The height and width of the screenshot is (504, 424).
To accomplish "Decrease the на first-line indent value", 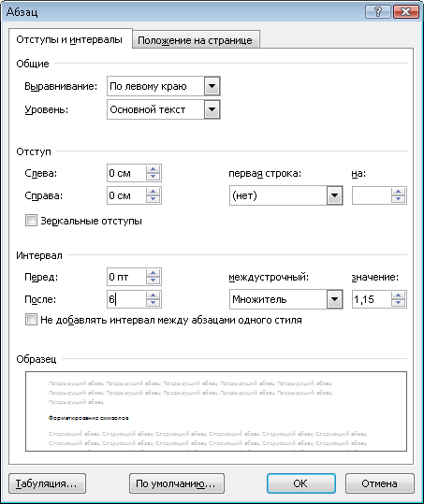I will tap(399, 199).
